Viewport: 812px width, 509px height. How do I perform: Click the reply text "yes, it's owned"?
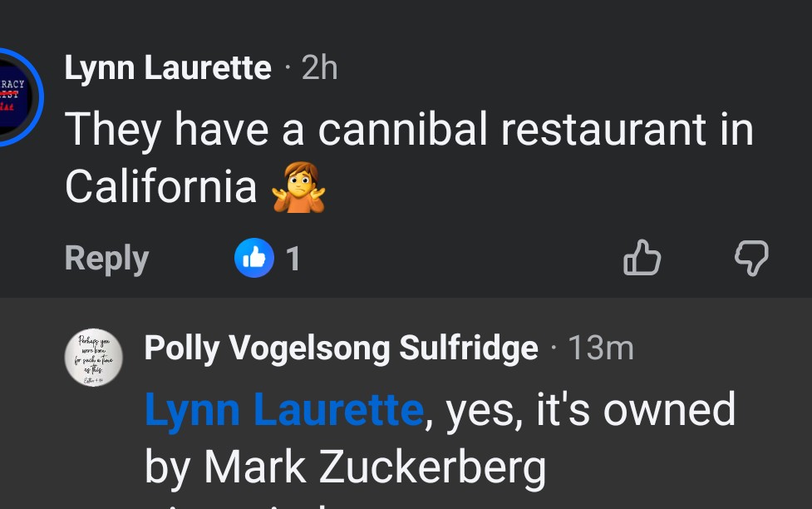[x=591, y=410]
